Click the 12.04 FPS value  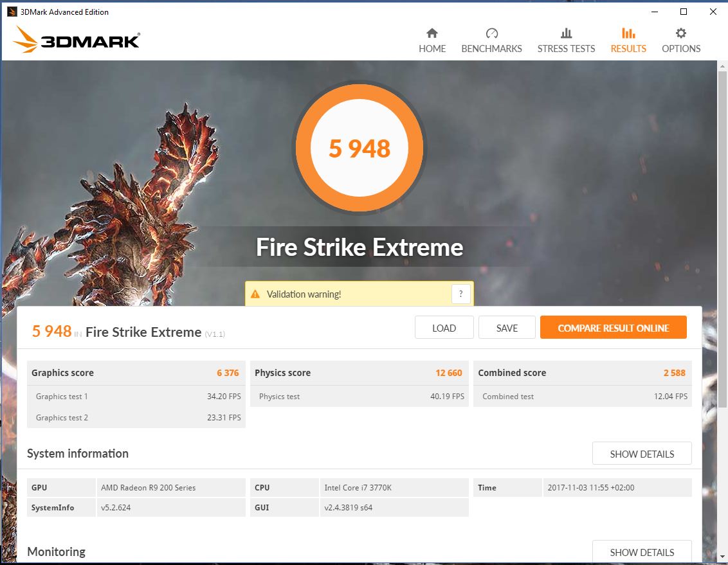670,396
